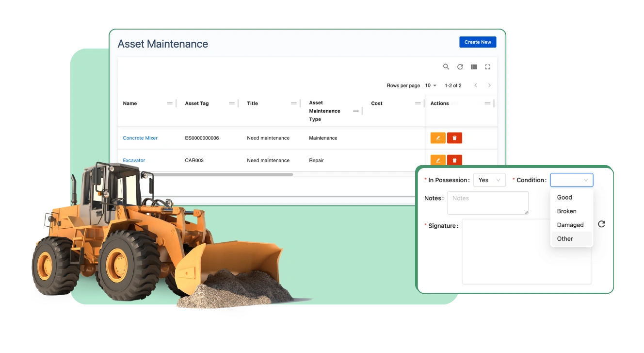The height and width of the screenshot is (353, 644).
Task: Delete the Concrete Mixer maintenance record
Action: click(454, 138)
